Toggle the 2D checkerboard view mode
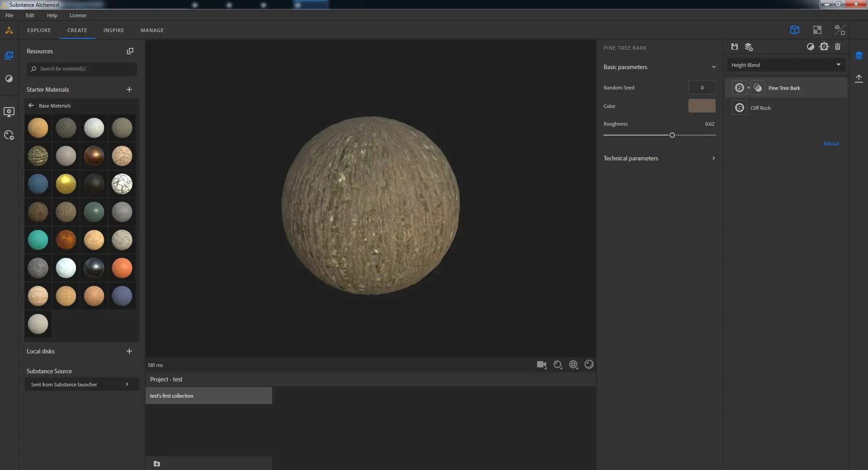This screenshot has height=470, width=868. pyautogui.click(x=817, y=30)
